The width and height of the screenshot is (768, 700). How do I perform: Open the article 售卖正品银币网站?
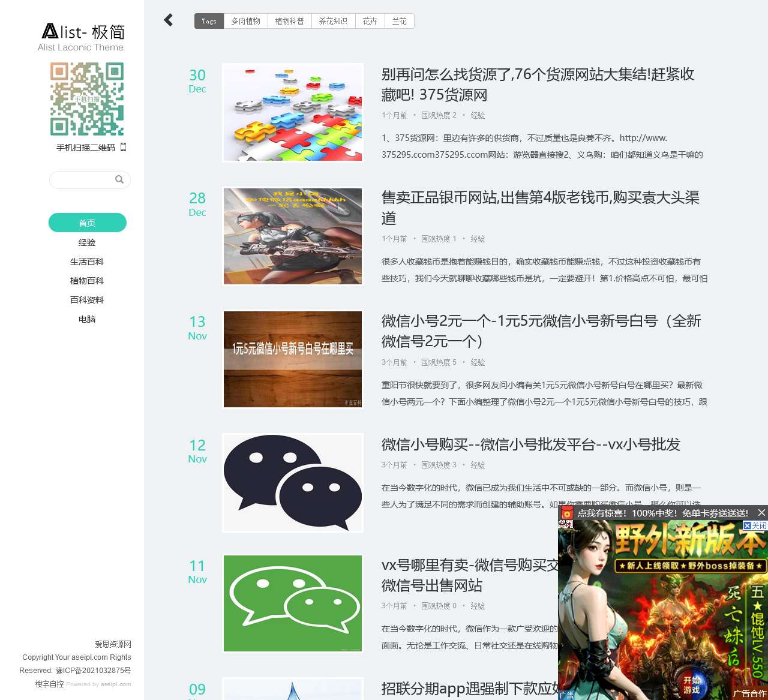[x=541, y=208]
